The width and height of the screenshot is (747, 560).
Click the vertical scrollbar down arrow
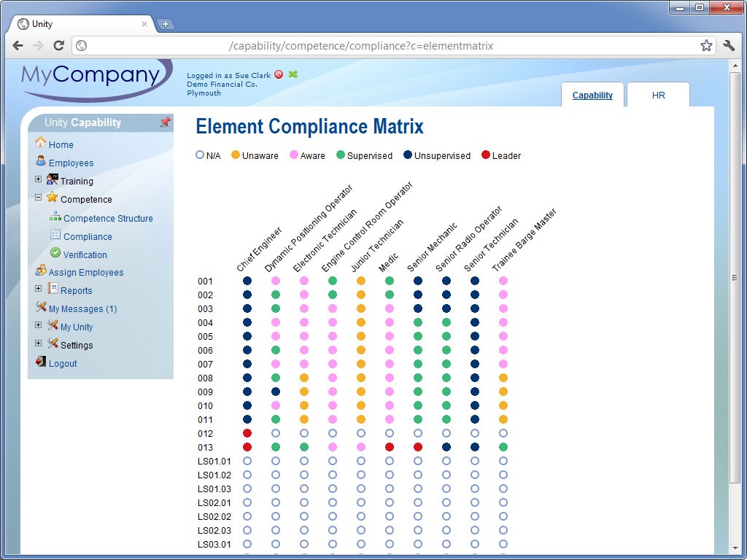(x=735, y=548)
